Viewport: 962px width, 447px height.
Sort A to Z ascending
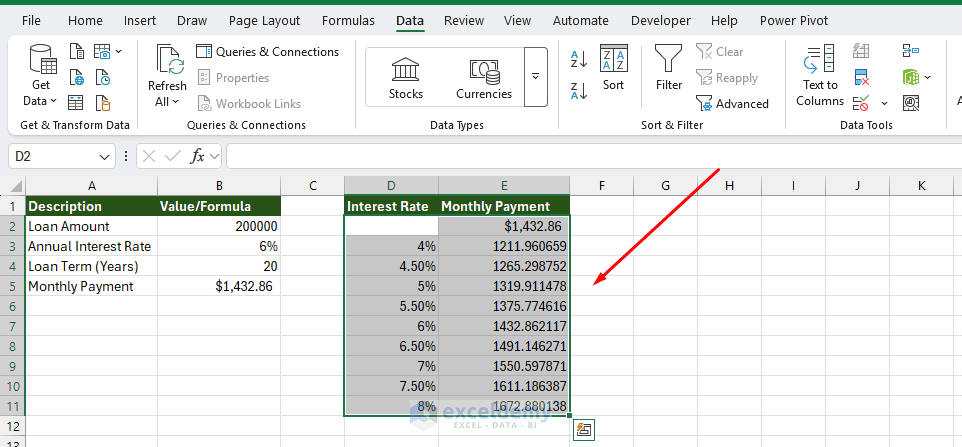[x=579, y=59]
